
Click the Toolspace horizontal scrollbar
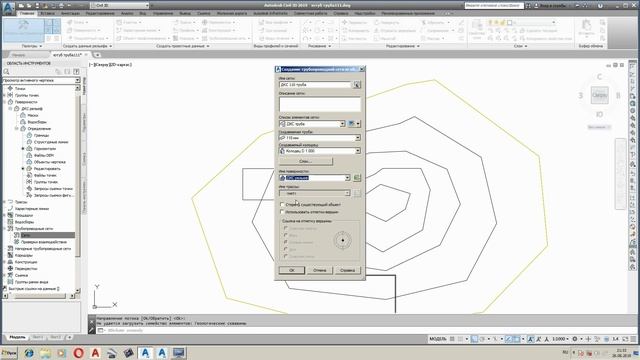tap(40, 296)
